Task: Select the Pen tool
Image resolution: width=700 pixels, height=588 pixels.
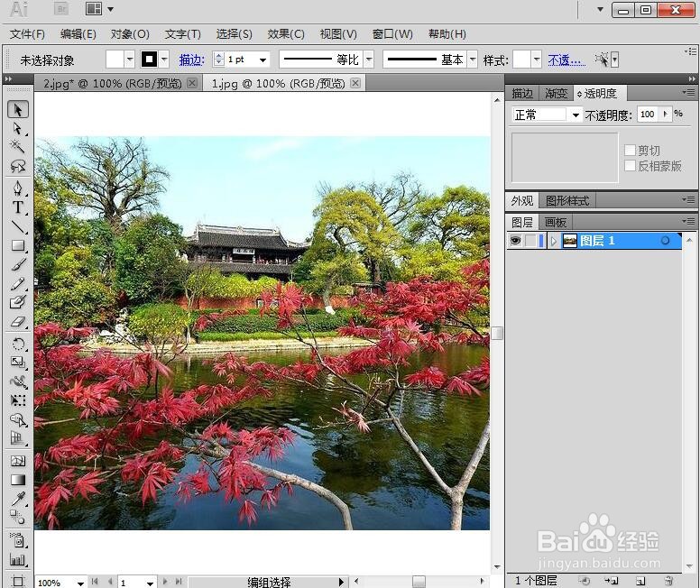Action: pos(18,188)
